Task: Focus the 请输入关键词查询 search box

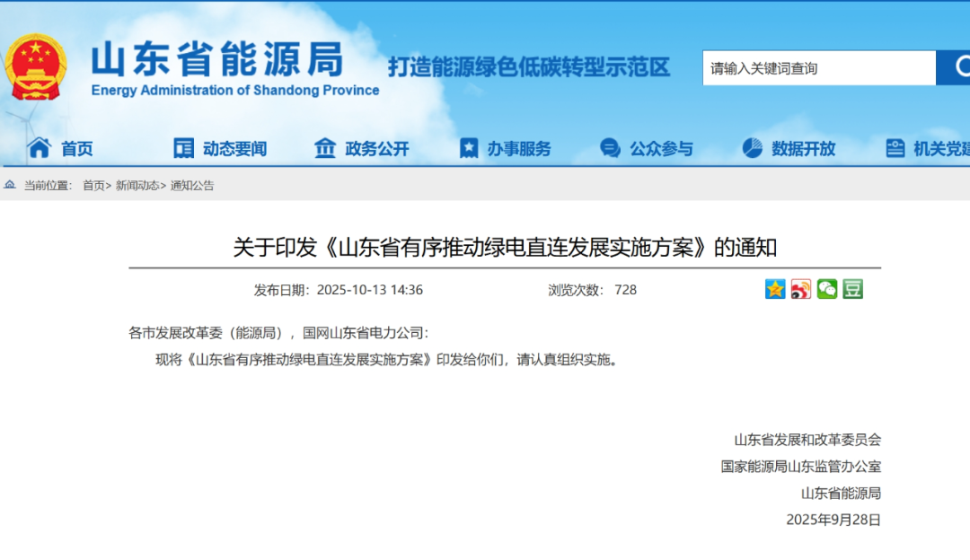Action: [817, 68]
